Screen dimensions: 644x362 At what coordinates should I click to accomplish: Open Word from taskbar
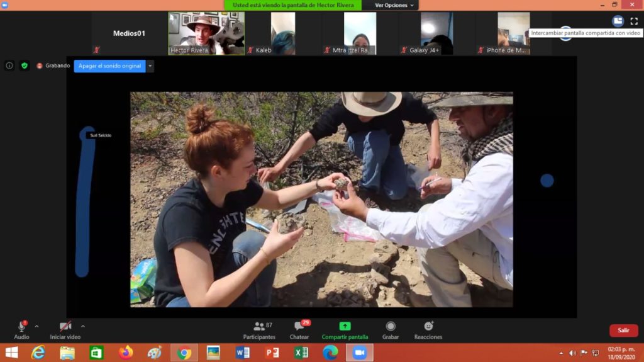[243, 353]
